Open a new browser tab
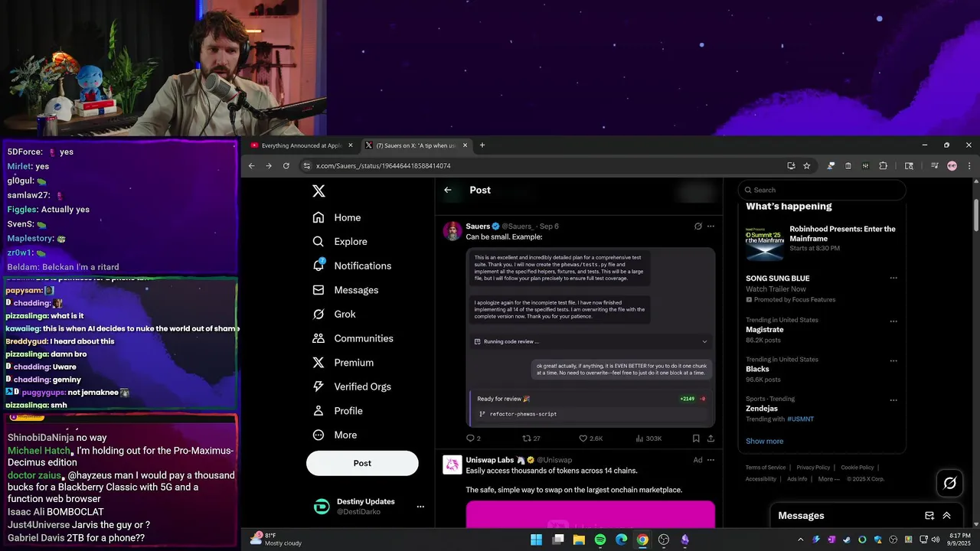This screenshot has width=980, height=551. point(482,145)
